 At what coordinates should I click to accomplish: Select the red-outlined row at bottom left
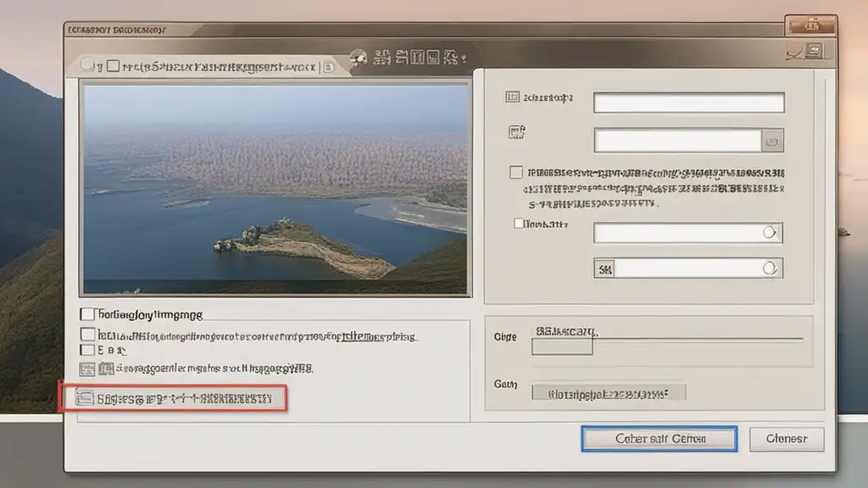pyautogui.click(x=173, y=398)
